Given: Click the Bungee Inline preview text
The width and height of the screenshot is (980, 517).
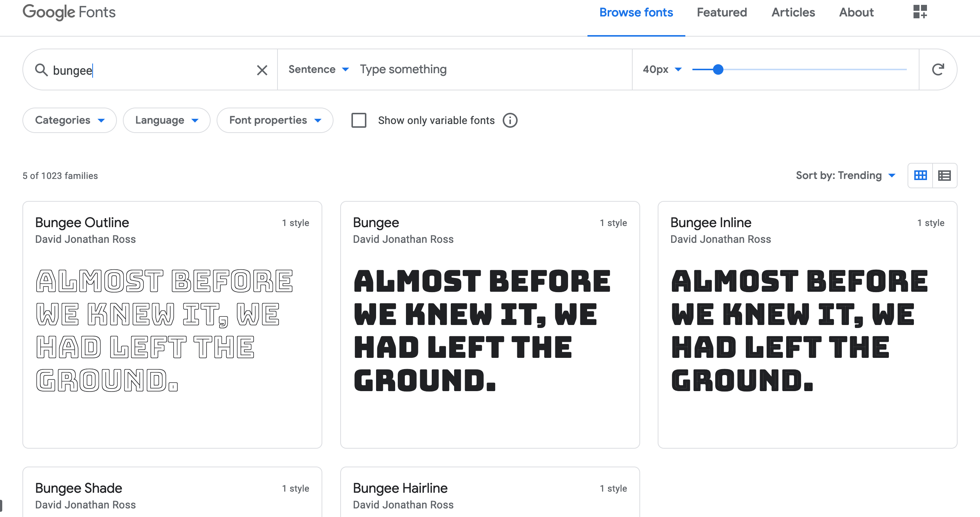Looking at the screenshot, I should 799,331.
